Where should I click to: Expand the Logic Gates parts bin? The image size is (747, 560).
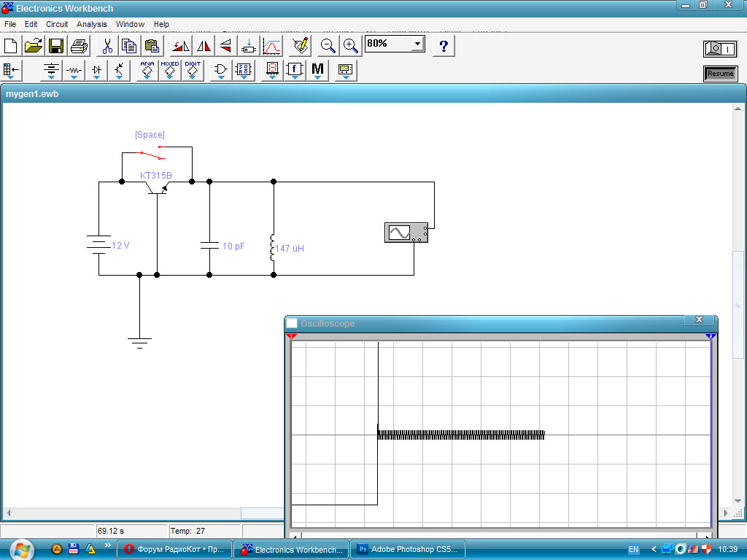click(220, 70)
